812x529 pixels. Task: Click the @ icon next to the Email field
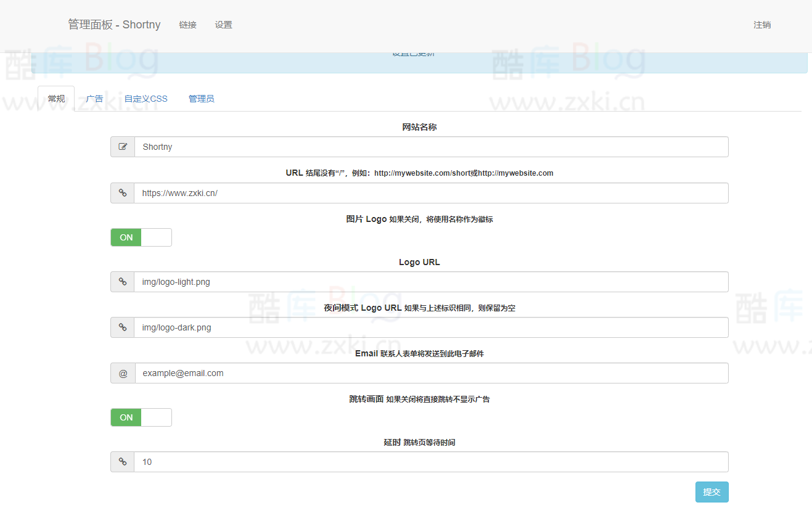(122, 373)
